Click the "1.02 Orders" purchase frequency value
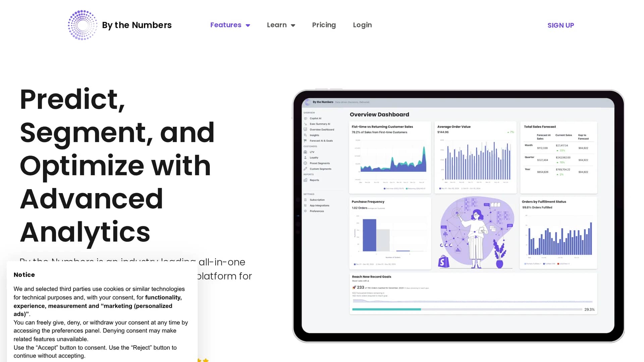Screen dimensions: 644x362 click(359, 208)
